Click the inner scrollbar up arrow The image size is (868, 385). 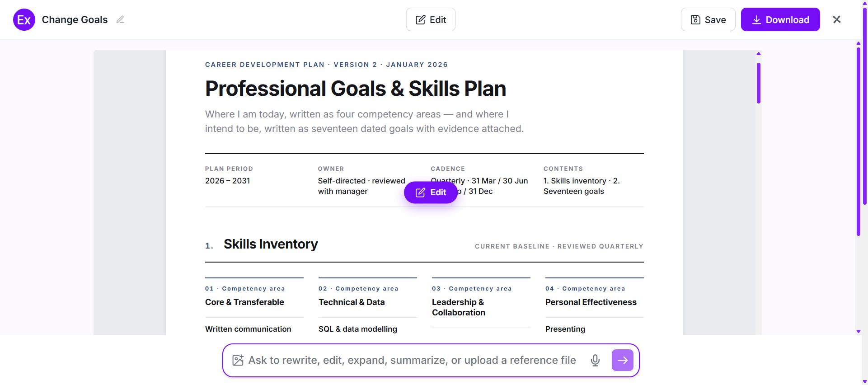click(759, 54)
